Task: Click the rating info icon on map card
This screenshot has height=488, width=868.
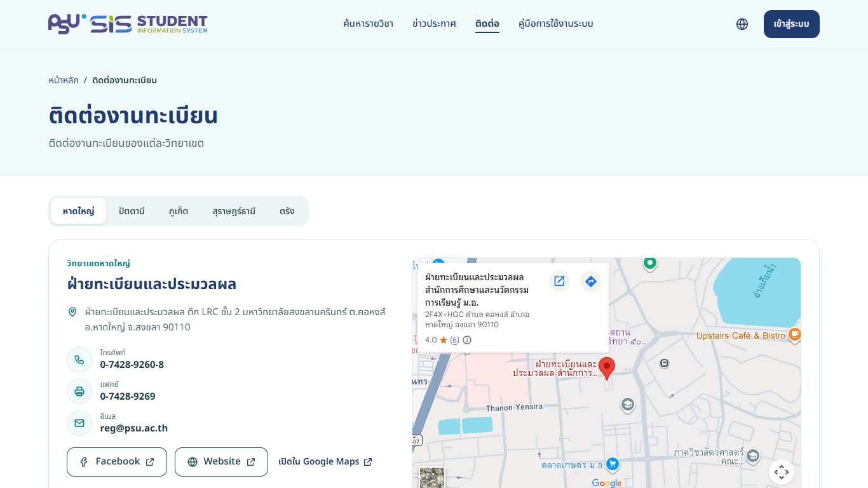Action: [467, 340]
